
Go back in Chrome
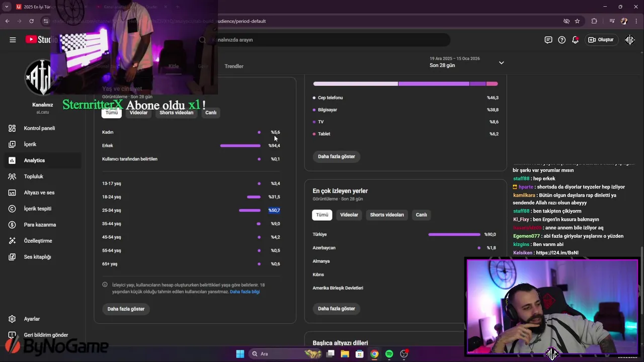tap(7, 21)
